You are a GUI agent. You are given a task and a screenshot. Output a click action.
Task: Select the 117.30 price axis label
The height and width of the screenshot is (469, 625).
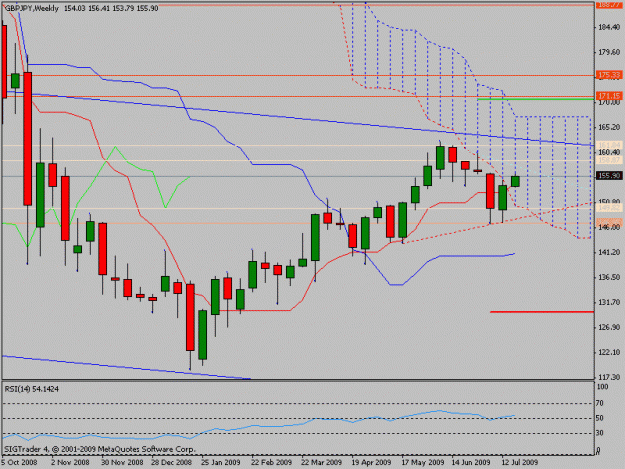pyautogui.click(x=609, y=377)
